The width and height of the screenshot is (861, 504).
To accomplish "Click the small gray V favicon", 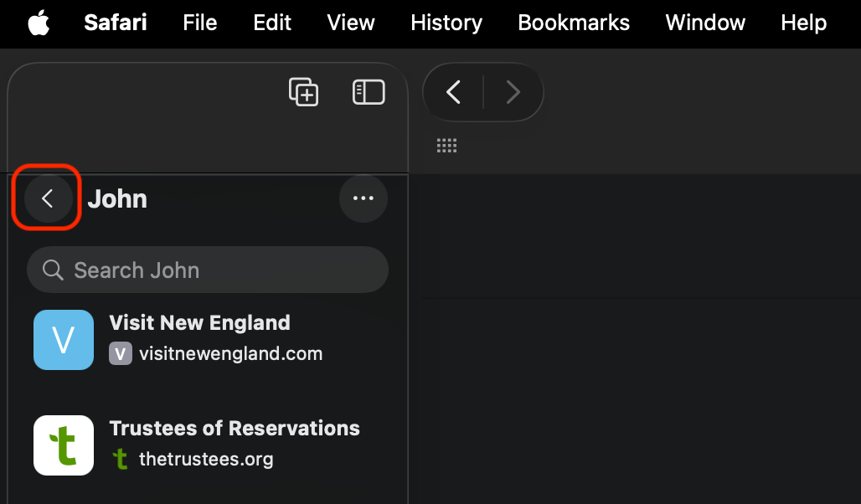I will [x=121, y=353].
